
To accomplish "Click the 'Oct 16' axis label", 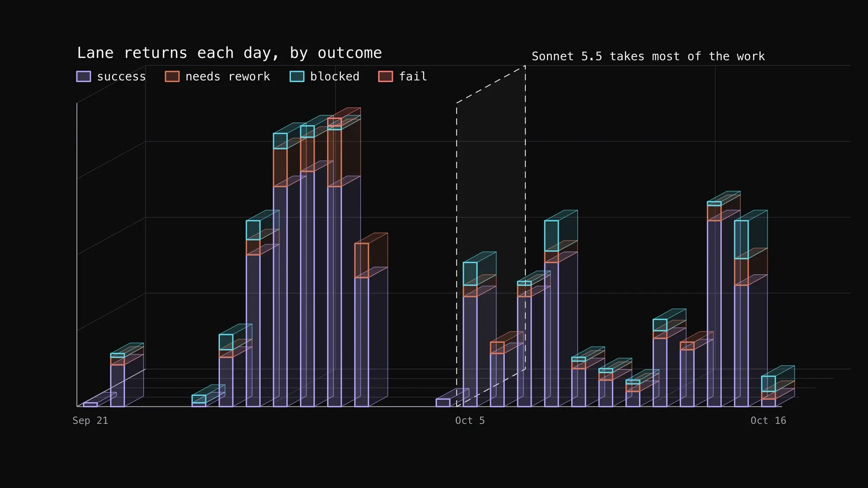I will click(x=768, y=421).
